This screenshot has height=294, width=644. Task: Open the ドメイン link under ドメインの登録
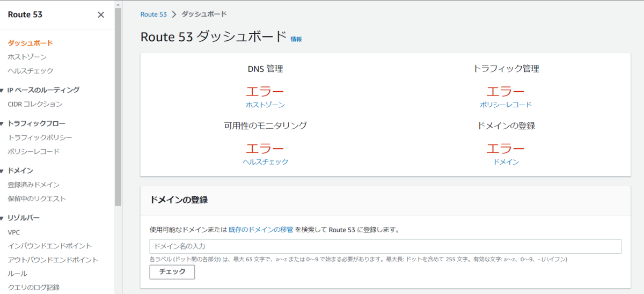[x=506, y=161]
